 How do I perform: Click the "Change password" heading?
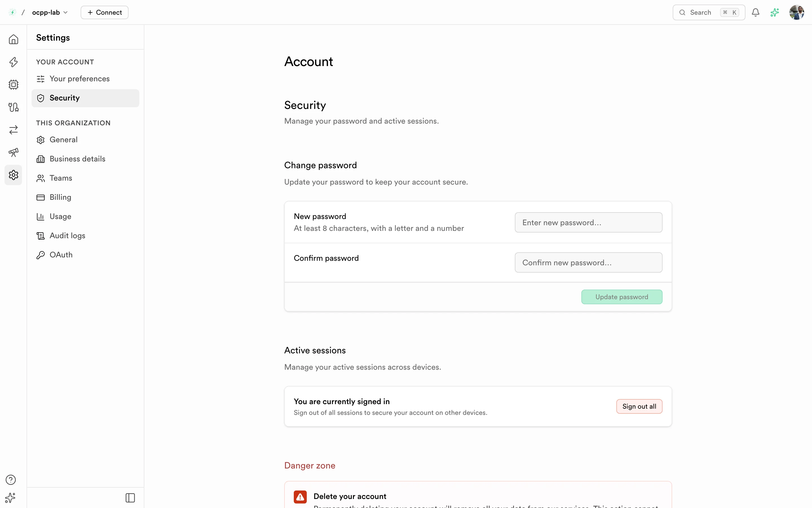click(321, 165)
